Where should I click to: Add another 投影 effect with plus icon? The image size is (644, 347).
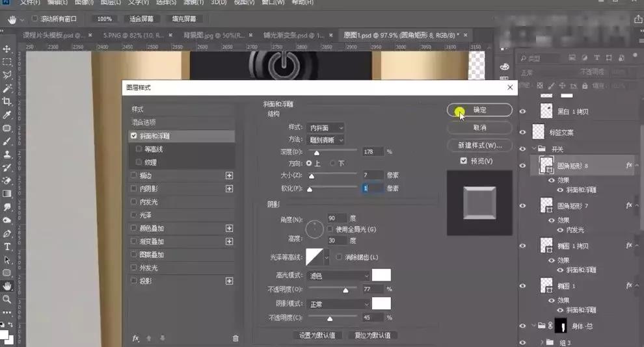click(x=229, y=281)
